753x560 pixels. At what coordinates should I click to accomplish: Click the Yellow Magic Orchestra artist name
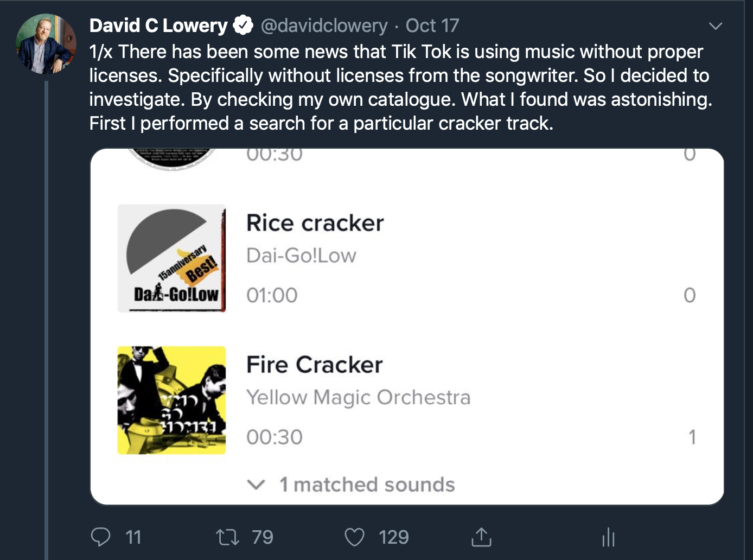click(358, 397)
